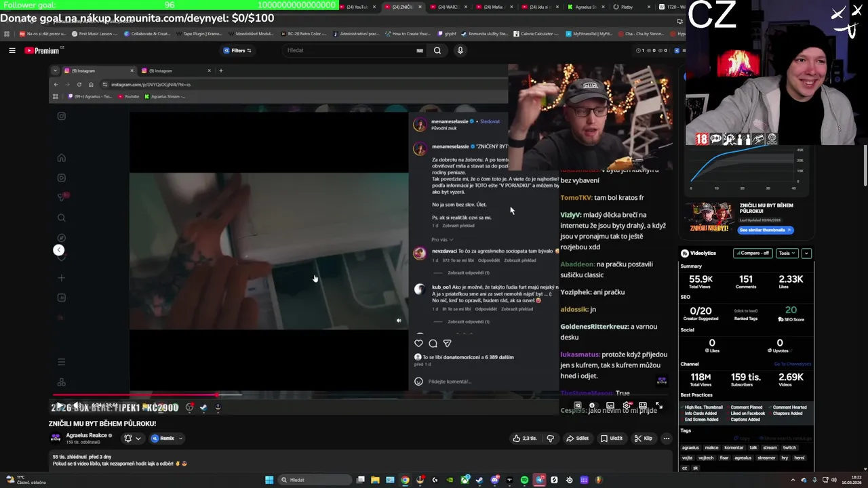Viewport: 868px width, 488px height.
Task: Open player settings gear
Action: [x=627, y=406]
